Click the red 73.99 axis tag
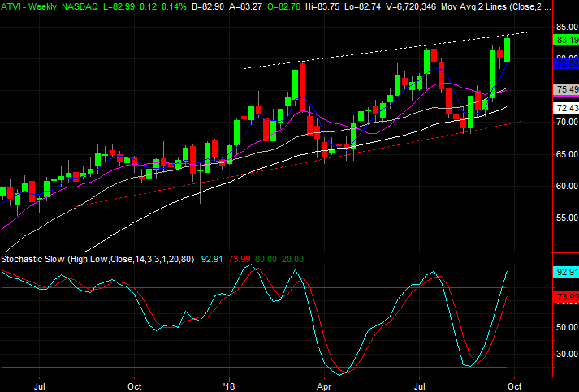Image resolution: width=579 pixels, height=392 pixels. click(x=566, y=297)
